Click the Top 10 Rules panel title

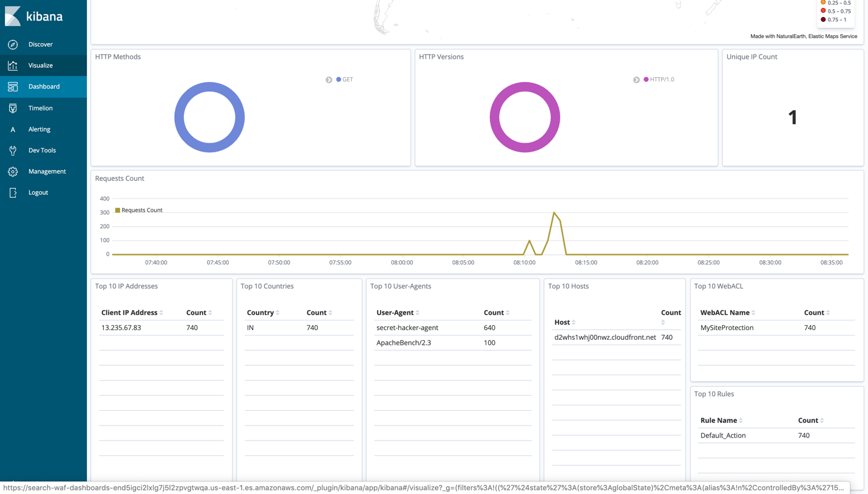point(714,394)
